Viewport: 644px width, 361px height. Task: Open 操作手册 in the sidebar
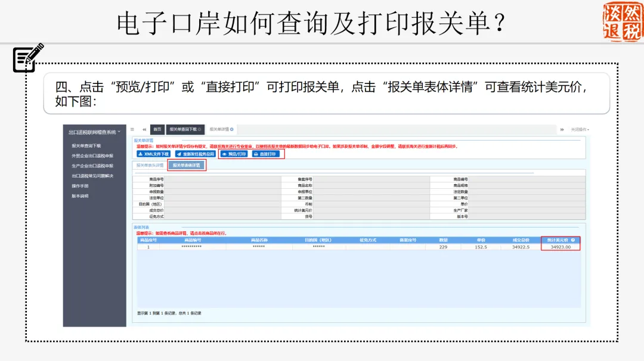(x=80, y=186)
